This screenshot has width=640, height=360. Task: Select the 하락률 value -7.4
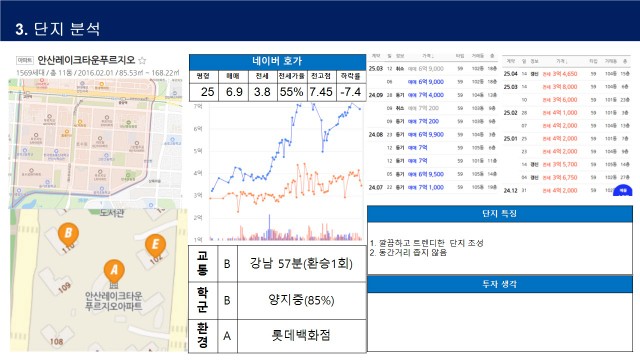click(351, 92)
